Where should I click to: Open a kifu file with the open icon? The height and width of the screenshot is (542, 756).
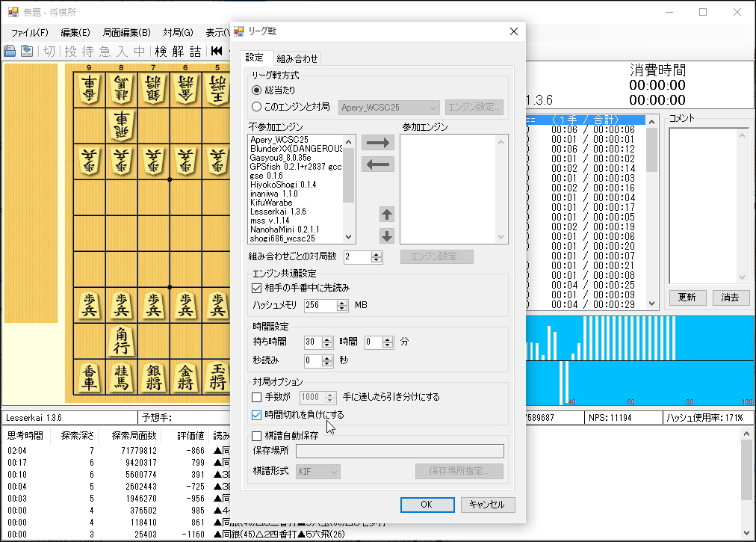[x=10, y=50]
